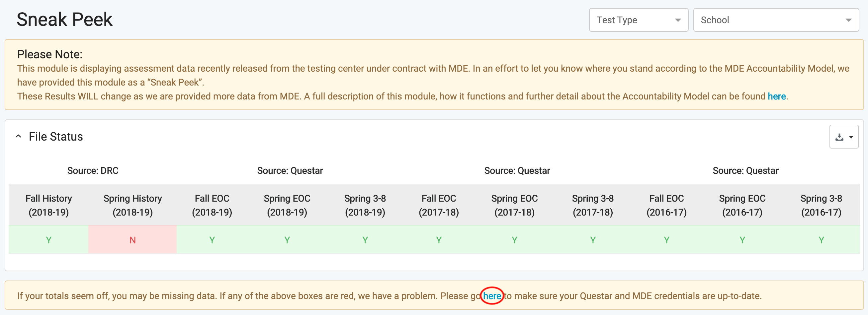The width and height of the screenshot is (868, 315).
Task: Click the Spring 3-8 (2018-19) header
Action: click(x=365, y=205)
